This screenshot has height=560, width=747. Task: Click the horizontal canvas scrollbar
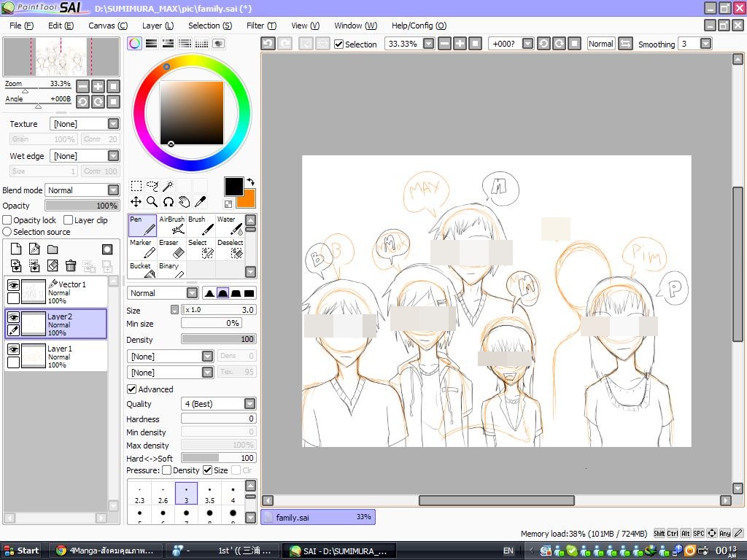pyautogui.click(x=496, y=500)
